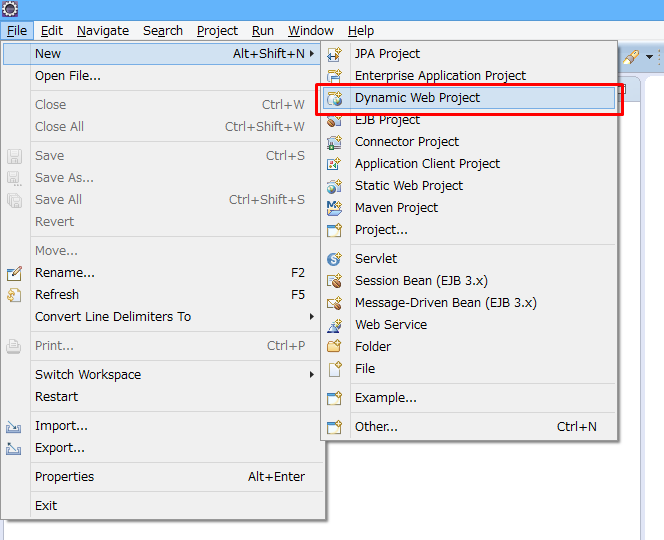Click the Import icon in File menu
The height and width of the screenshot is (540, 664).
[14, 426]
